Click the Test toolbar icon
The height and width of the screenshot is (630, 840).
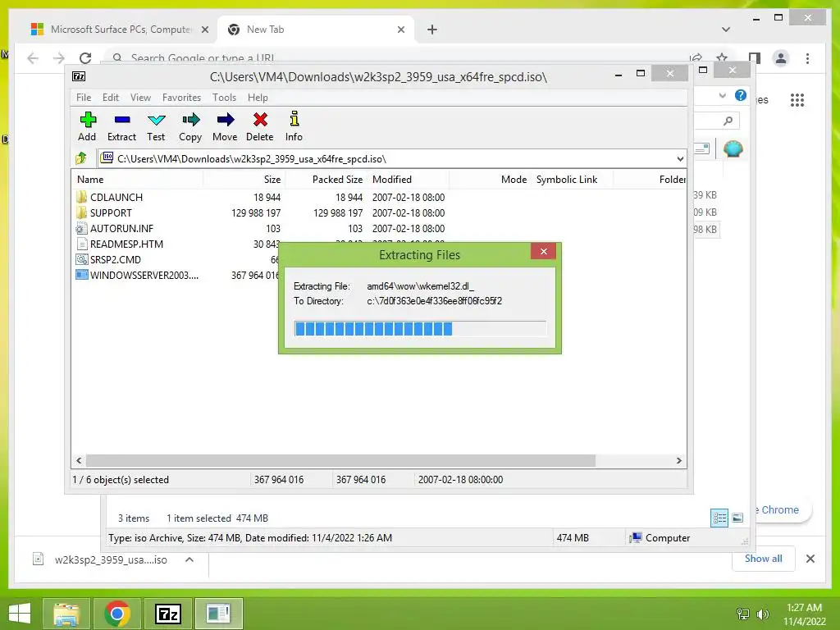156,126
